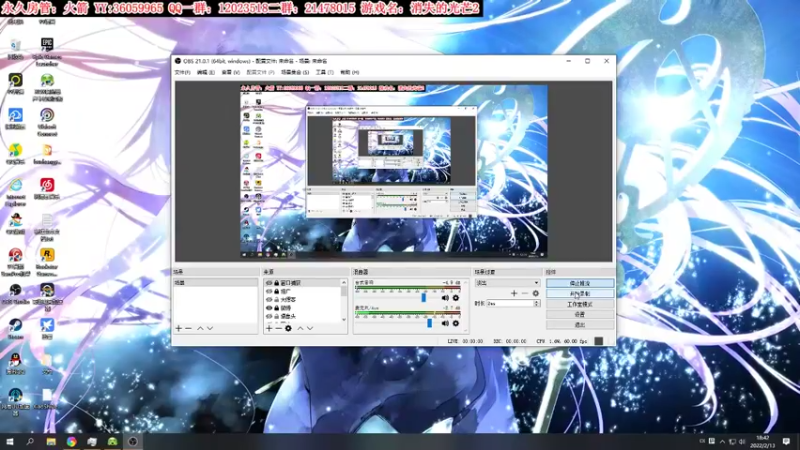The height and width of the screenshot is (450, 800).
Task: Select NetEase Cloud Music desktop icon
Action: [47, 188]
